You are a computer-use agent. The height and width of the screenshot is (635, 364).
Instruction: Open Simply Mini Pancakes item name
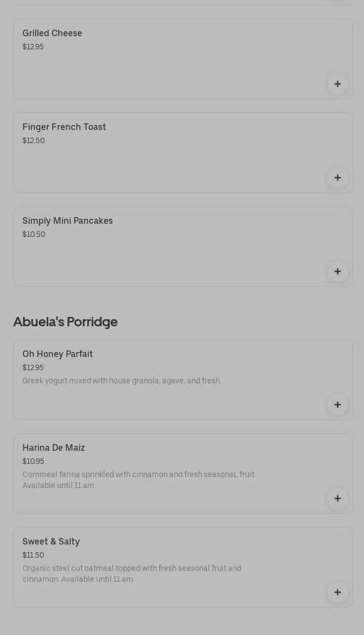67,221
